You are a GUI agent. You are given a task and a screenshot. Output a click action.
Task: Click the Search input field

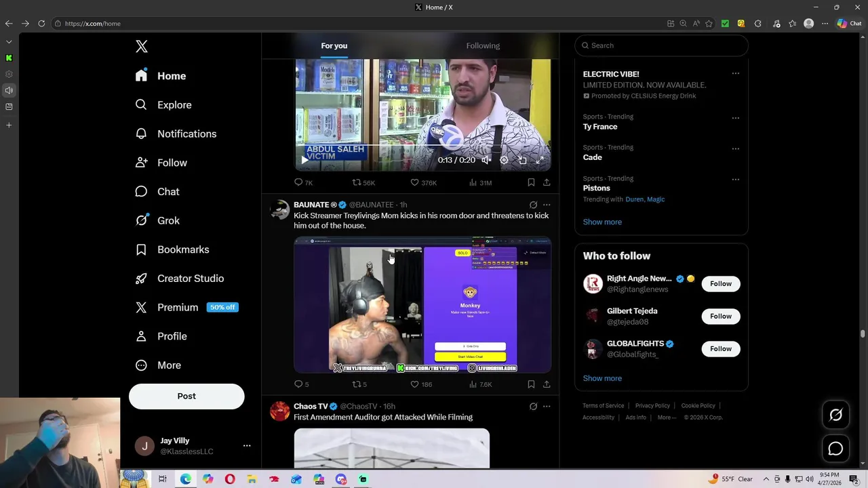pos(661,45)
